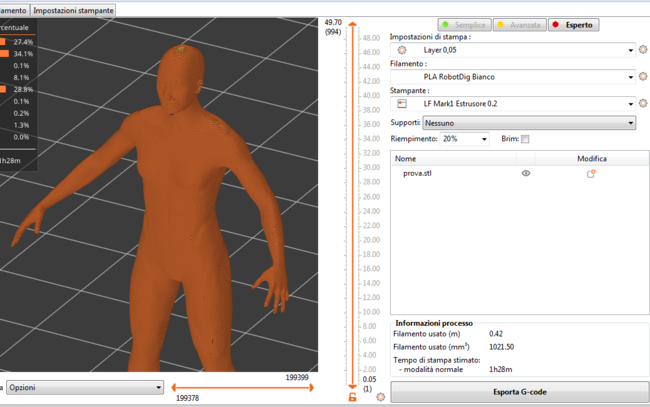Click the printer icon in Stampante selector
This screenshot has height=407, width=650.
[x=402, y=103]
